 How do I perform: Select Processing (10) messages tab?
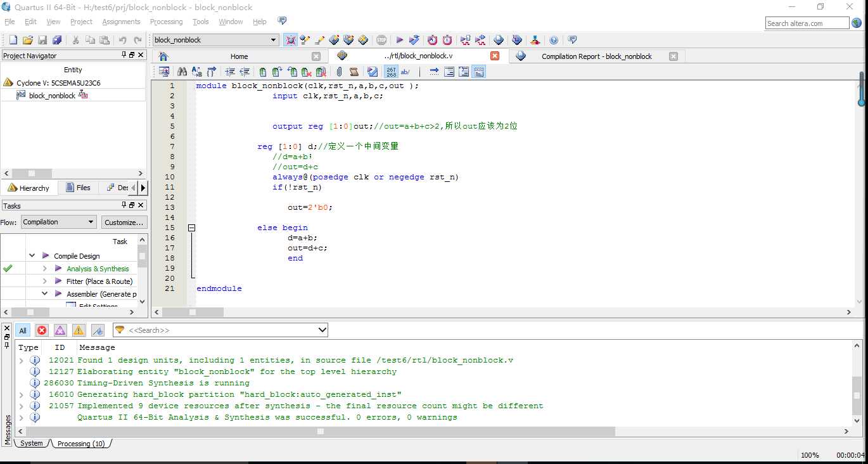[x=81, y=443]
